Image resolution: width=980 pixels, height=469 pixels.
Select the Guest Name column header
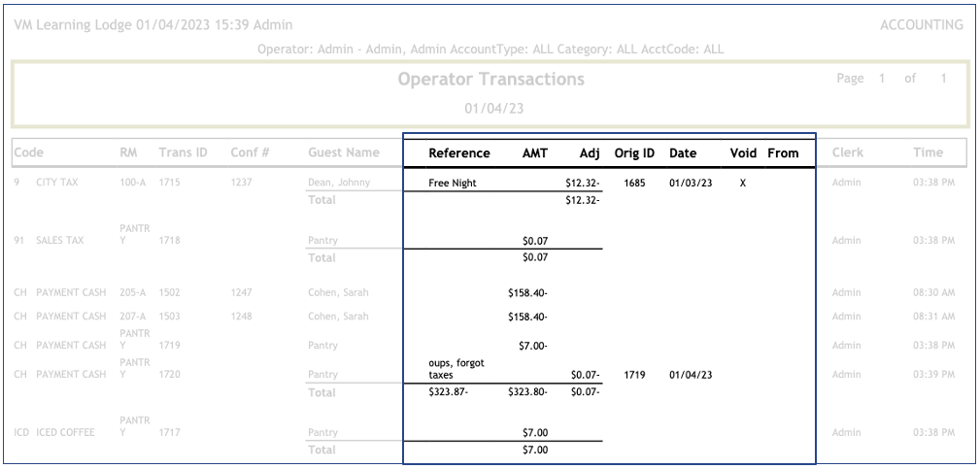(x=343, y=152)
